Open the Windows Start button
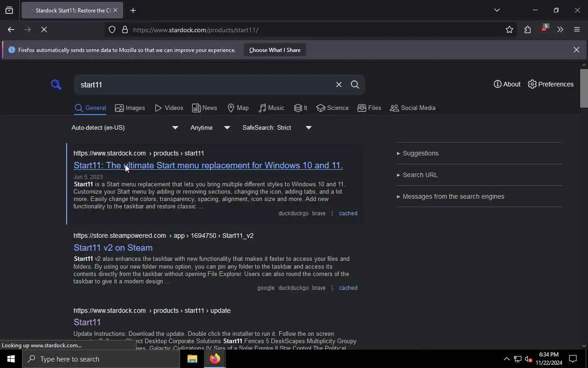This screenshot has width=588, height=368. (11, 359)
